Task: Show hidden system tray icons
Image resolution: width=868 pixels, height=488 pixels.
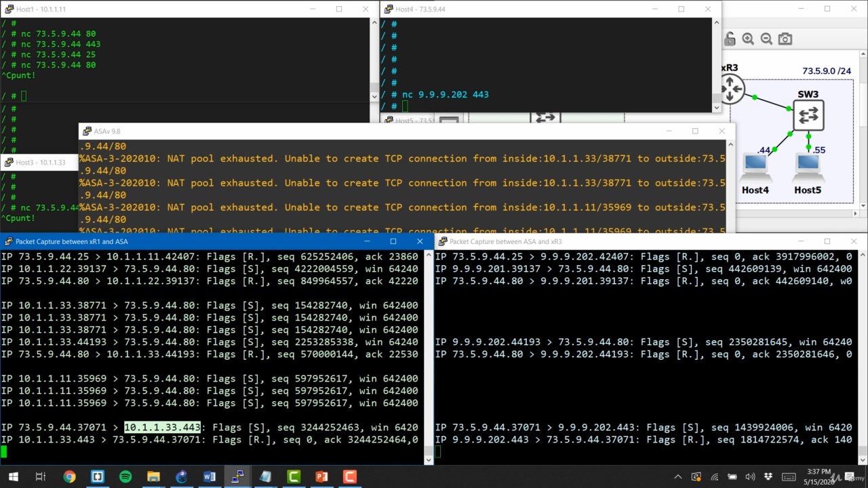Action: (679, 476)
